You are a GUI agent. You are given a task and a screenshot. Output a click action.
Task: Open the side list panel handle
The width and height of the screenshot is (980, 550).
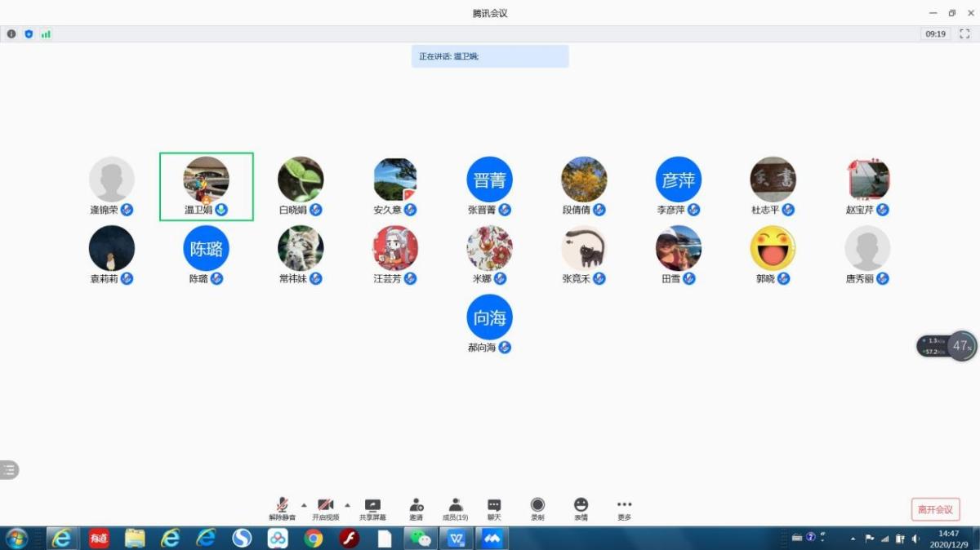click(9, 469)
